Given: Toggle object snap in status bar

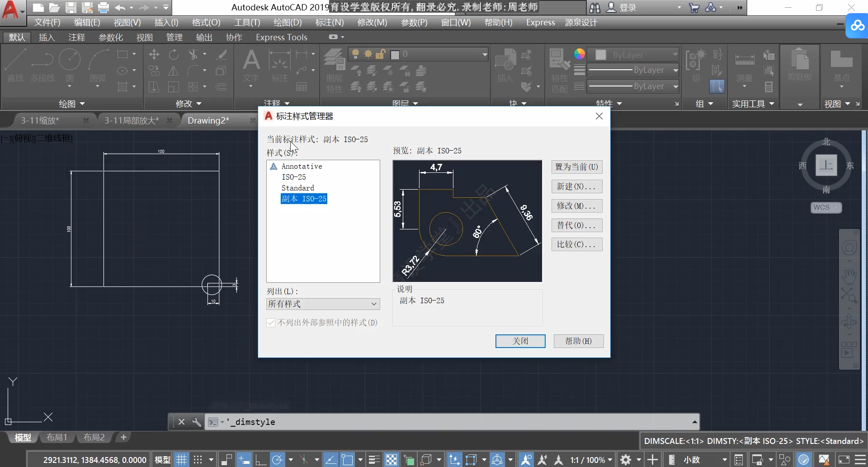Looking at the screenshot, I should 347,460.
